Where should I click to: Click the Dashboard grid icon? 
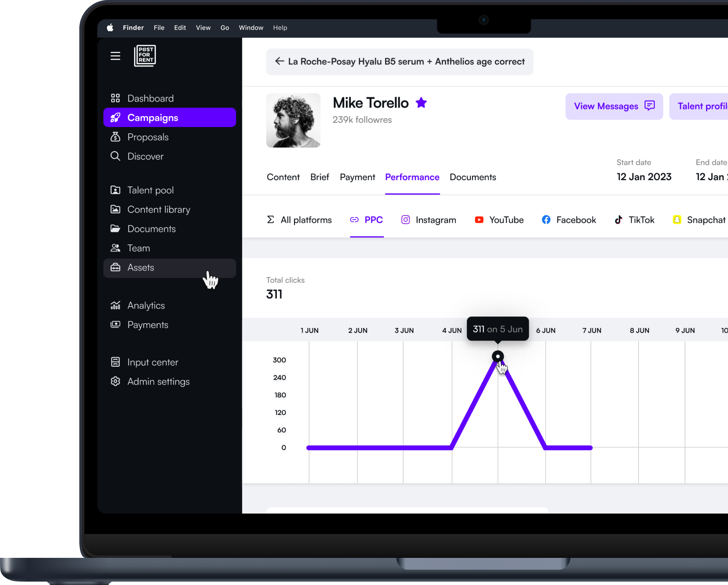[115, 98]
